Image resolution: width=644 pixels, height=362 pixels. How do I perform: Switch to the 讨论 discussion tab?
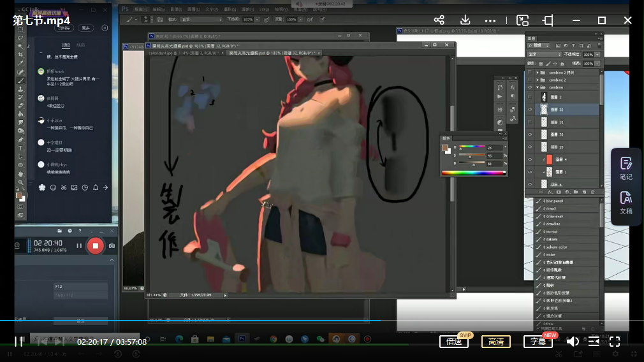click(66, 45)
